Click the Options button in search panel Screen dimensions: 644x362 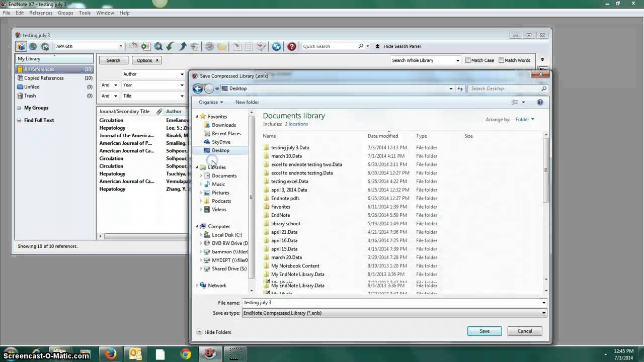[x=146, y=60]
